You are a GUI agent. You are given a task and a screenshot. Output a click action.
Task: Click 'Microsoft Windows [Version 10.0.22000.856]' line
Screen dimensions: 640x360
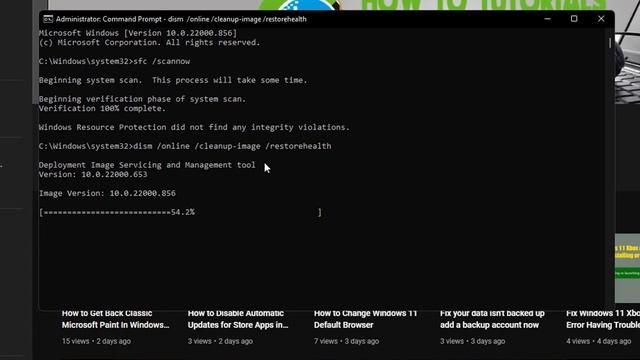[138, 33]
